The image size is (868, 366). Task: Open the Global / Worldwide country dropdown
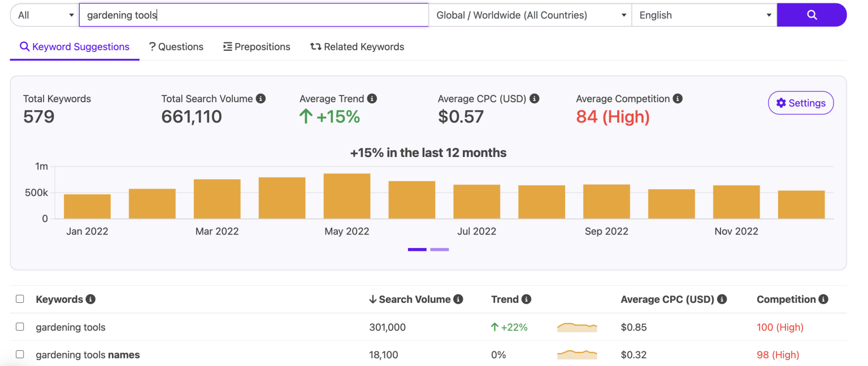[x=530, y=15]
